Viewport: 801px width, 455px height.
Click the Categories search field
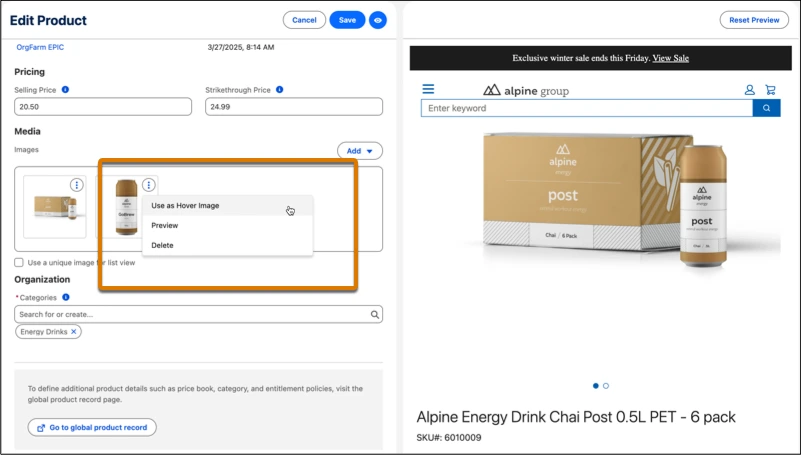pyautogui.click(x=198, y=315)
